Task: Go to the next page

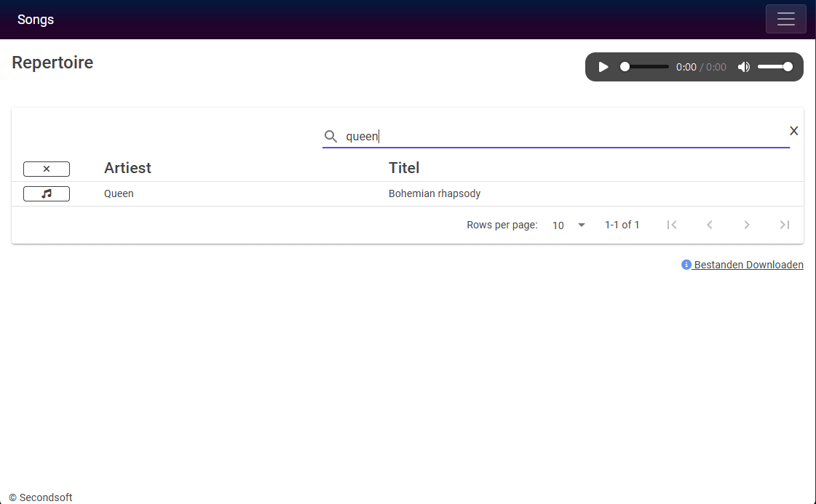Action: [x=747, y=225]
